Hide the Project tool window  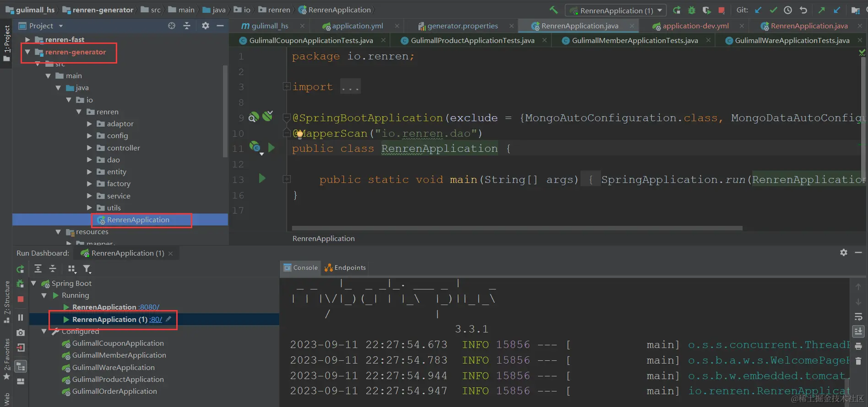coord(220,26)
